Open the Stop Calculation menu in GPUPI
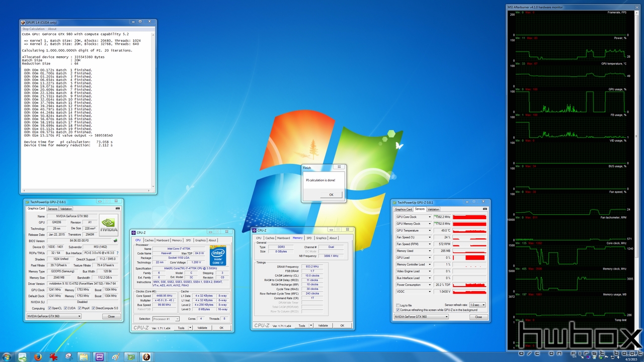Viewport: 644px width, 362px height. (x=34, y=29)
